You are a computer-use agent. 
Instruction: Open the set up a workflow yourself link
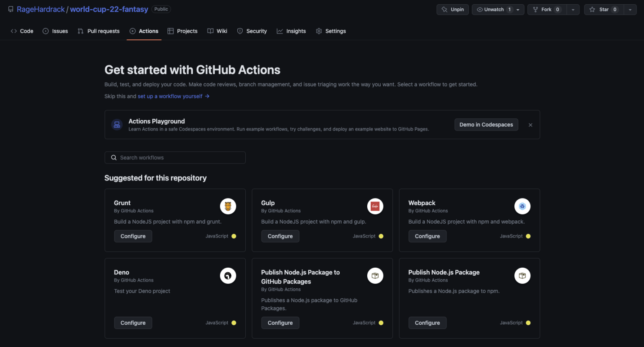(170, 96)
